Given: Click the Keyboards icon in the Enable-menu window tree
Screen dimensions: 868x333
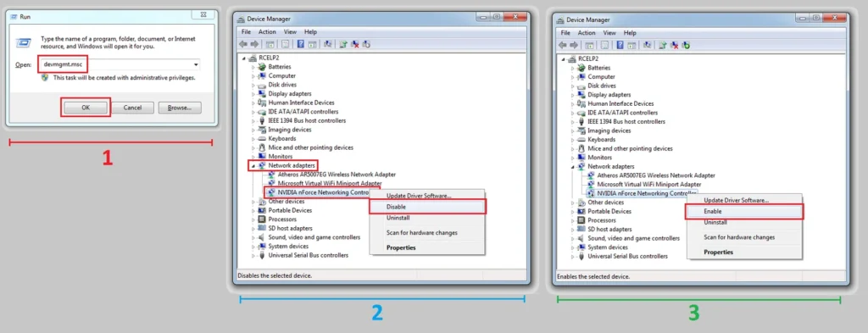Looking at the screenshot, I should [x=581, y=140].
